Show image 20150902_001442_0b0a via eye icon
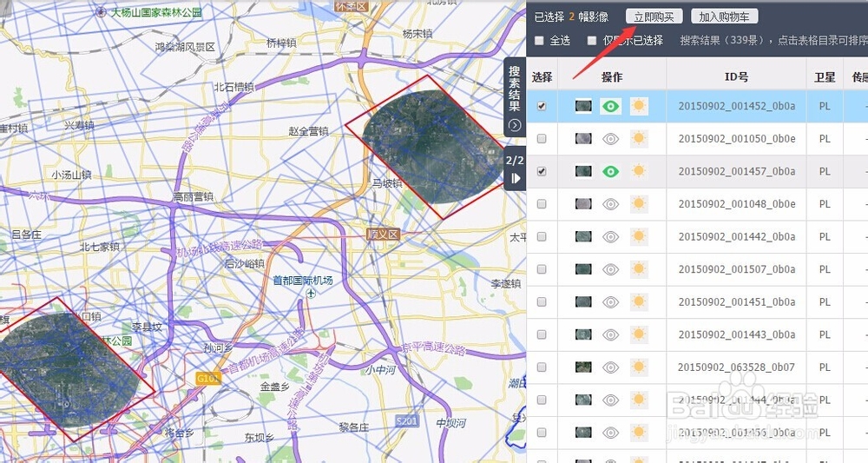Image resolution: width=868 pixels, height=463 pixels. (610, 236)
